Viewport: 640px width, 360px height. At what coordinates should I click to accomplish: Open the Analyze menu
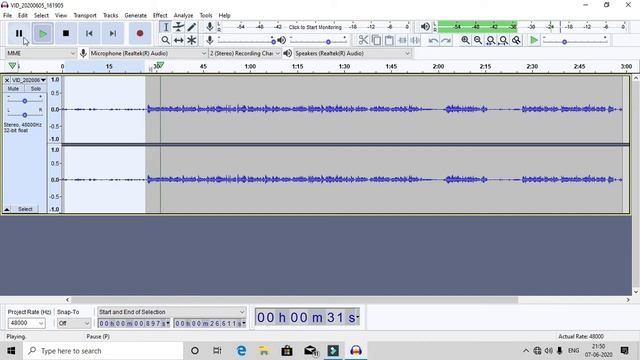[183, 15]
